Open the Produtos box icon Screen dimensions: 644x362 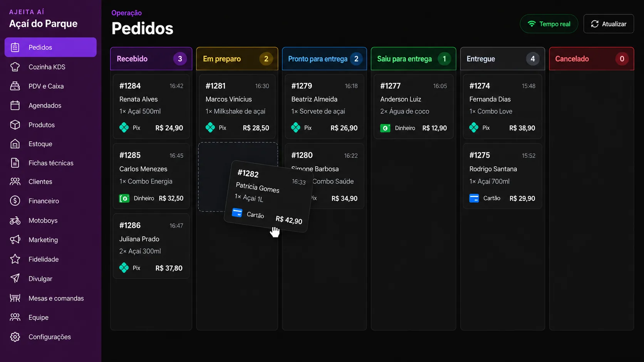click(x=15, y=125)
